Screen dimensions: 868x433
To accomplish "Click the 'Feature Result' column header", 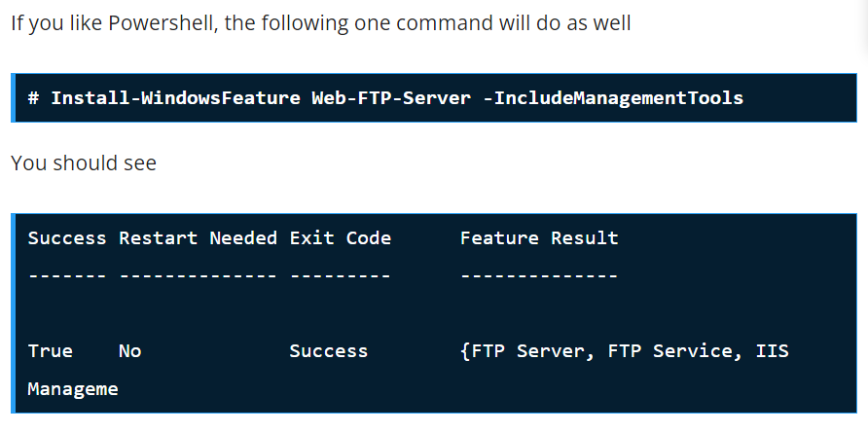I will click(x=539, y=238).
